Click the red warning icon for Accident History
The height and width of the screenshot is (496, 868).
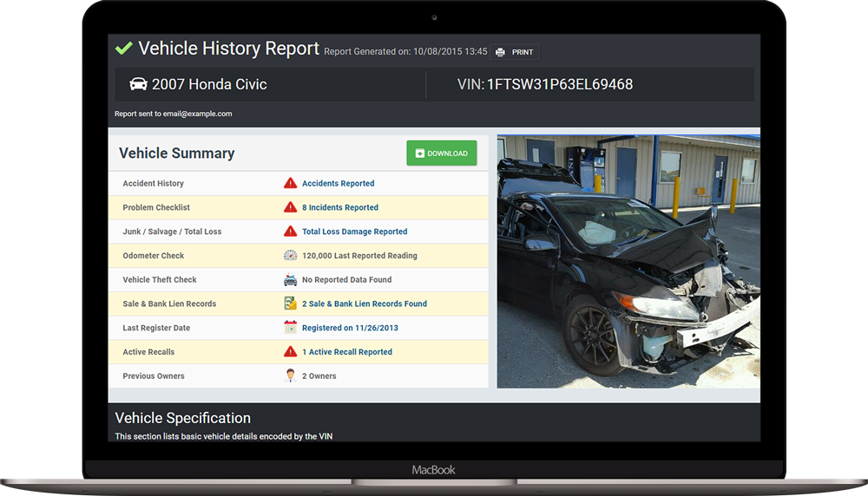click(x=291, y=183)
